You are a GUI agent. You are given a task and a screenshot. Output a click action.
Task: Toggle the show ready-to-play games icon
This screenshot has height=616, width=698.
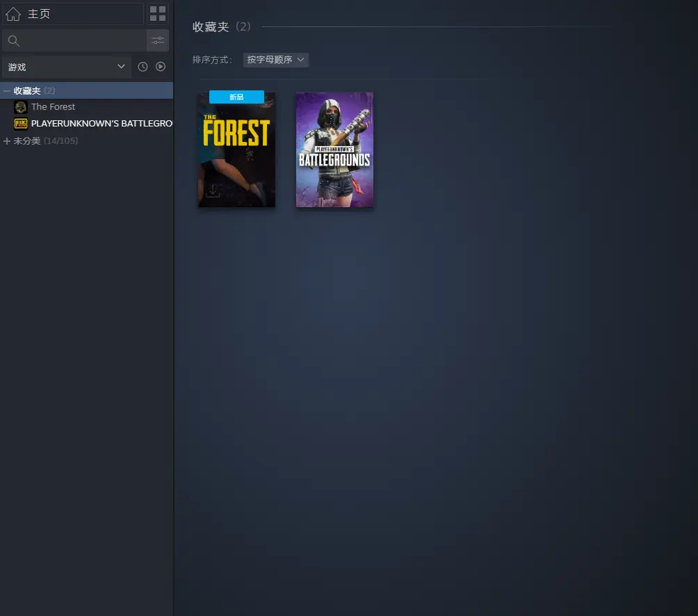click(161, 67)
